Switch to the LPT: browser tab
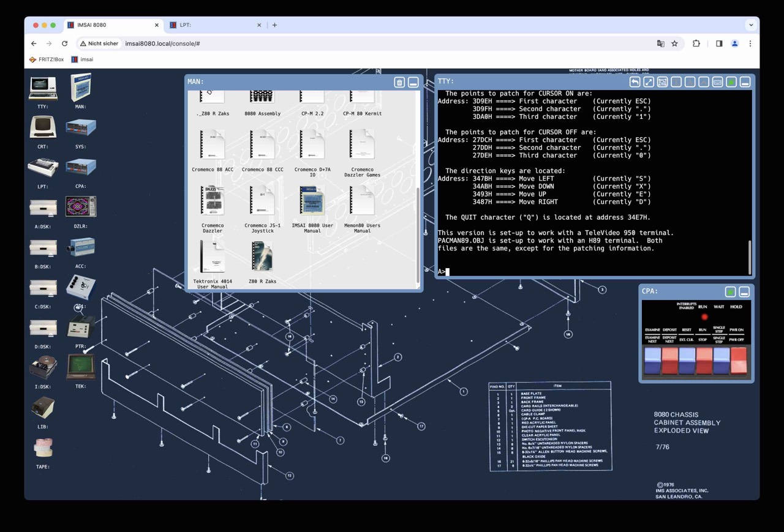This screenshot has width=784, height=532. (x=216, y=25)
